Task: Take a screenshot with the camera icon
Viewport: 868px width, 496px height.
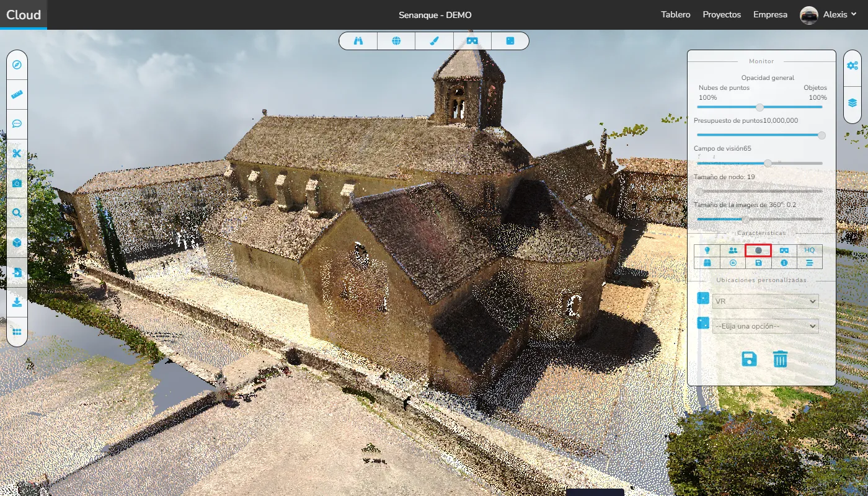Action: [17, 183]
